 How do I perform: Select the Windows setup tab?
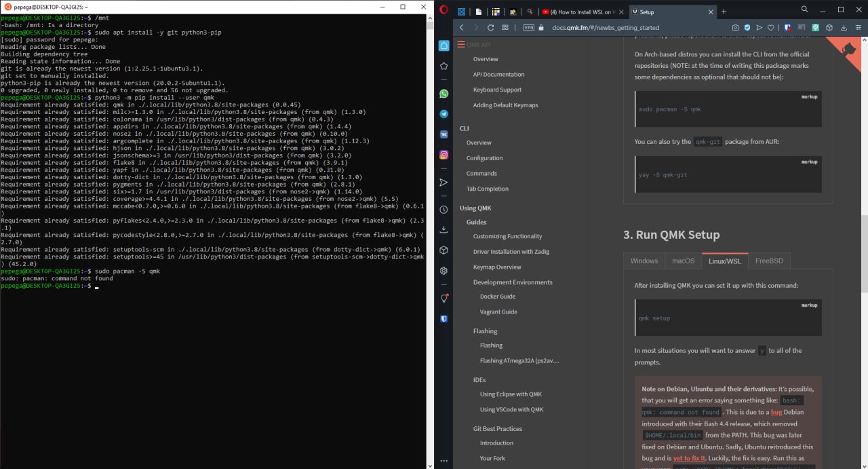[644, 261]
